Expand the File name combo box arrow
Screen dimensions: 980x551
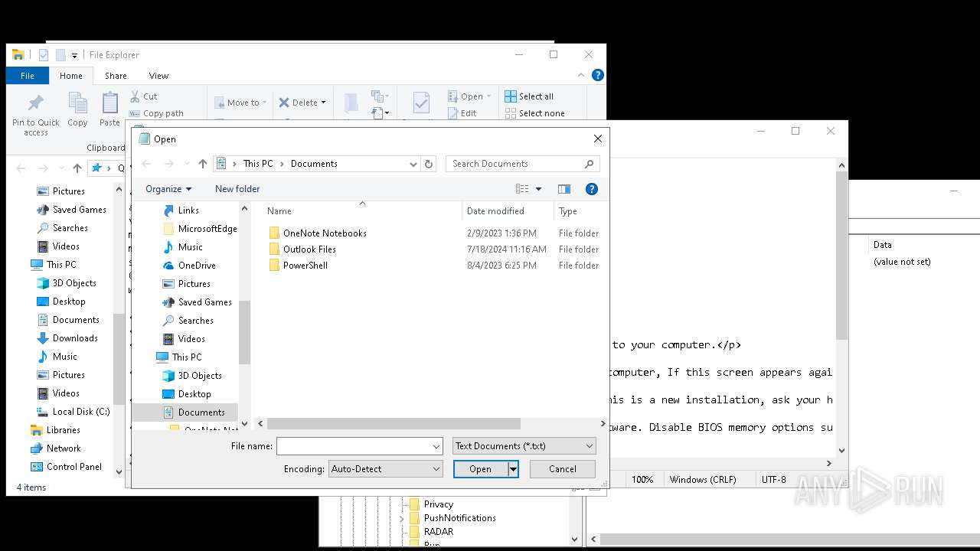click(436, 446)
